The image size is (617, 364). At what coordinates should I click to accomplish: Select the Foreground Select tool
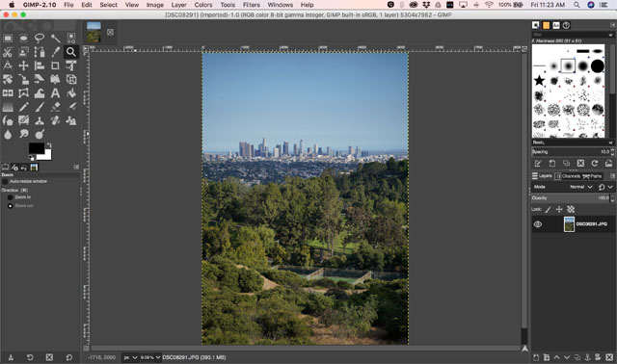(x=23, y=52)
